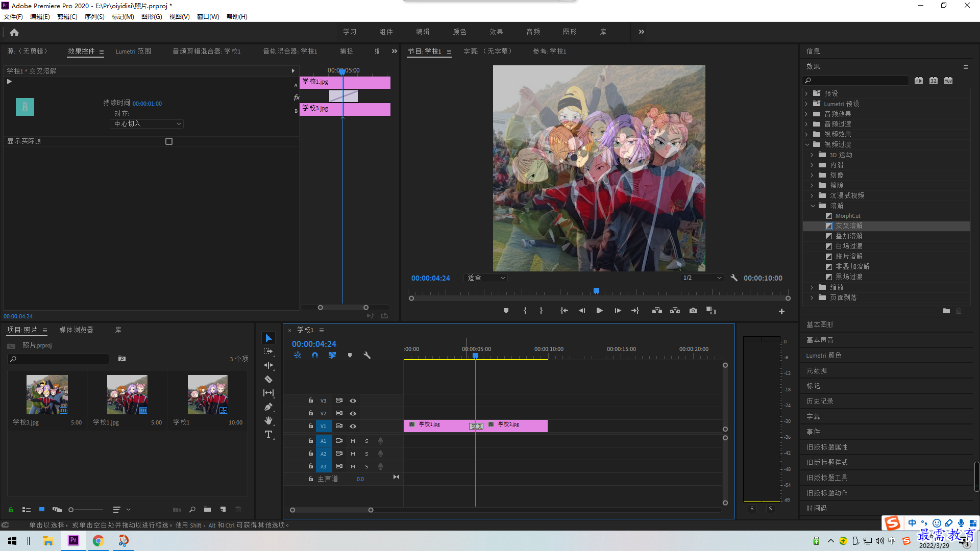Open the 基本图形 panel

pos(820,324)
